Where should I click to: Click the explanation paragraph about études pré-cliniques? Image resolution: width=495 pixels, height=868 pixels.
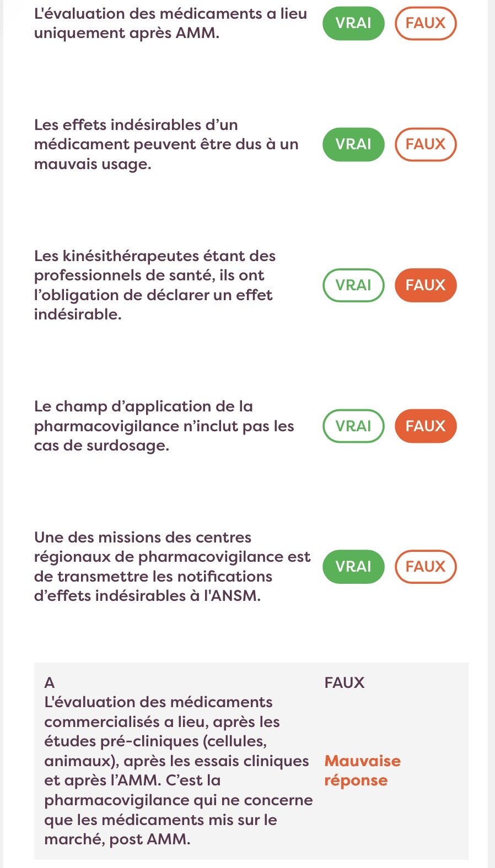click(x=176, y=771)
